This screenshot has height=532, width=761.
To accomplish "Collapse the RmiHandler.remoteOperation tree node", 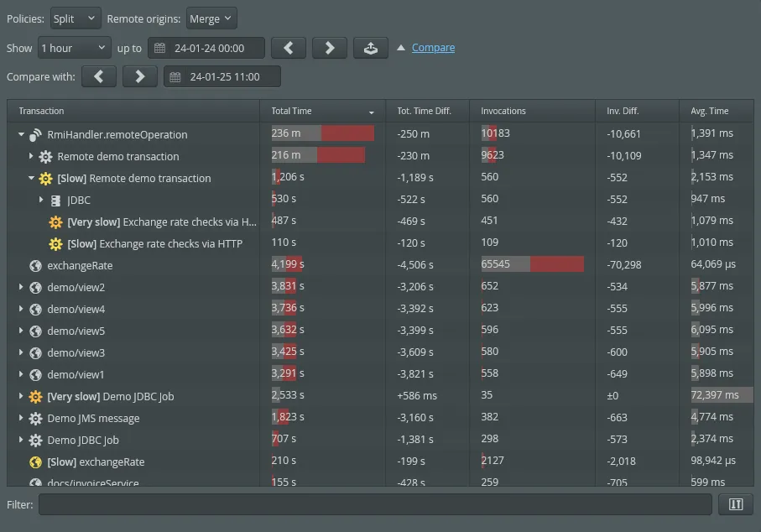I will [20, 133].
